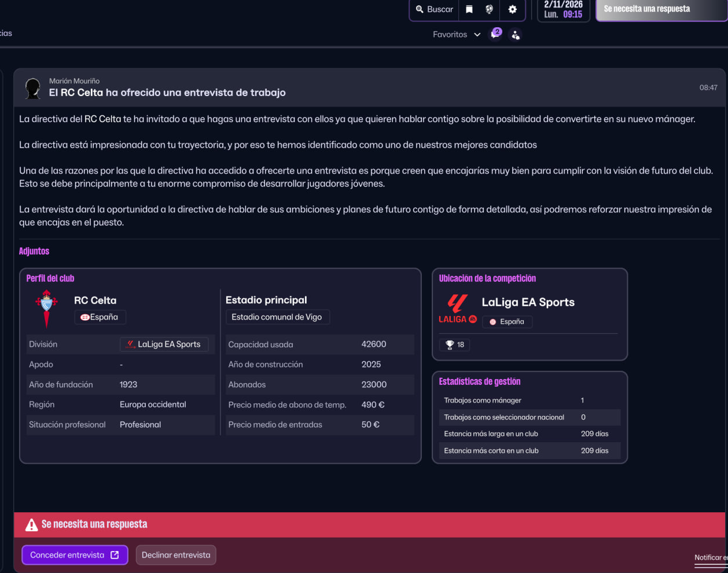Click the Trabajos como seleccionador nacional row
The image size is (728, 573).
[x=530, y=417]
